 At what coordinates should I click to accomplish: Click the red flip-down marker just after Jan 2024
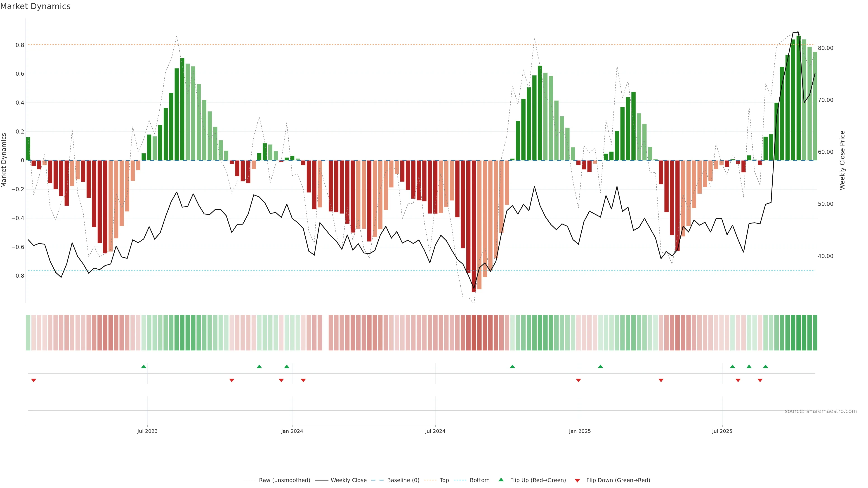[x=303, y=380]
